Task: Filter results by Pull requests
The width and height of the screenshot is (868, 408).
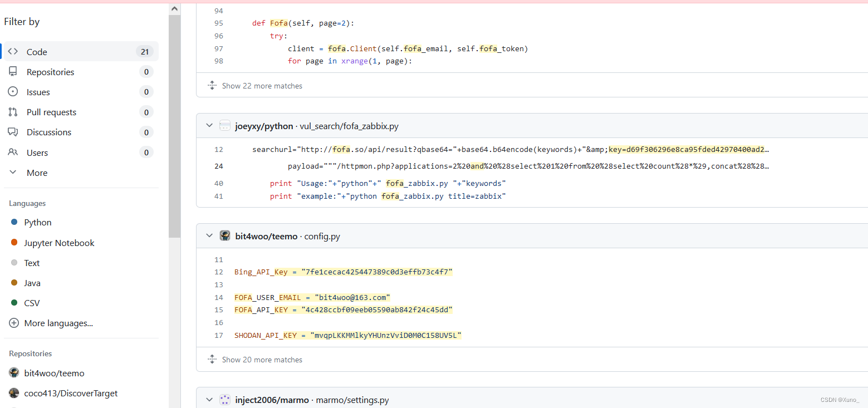Action: [81, 112]
